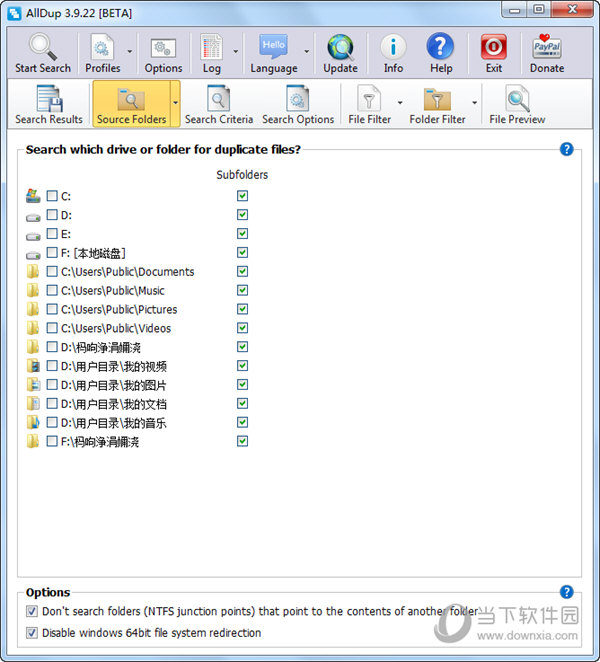Switch to Search Results view
This screenshot has height=662, width=600.
[x=49, y=104]
